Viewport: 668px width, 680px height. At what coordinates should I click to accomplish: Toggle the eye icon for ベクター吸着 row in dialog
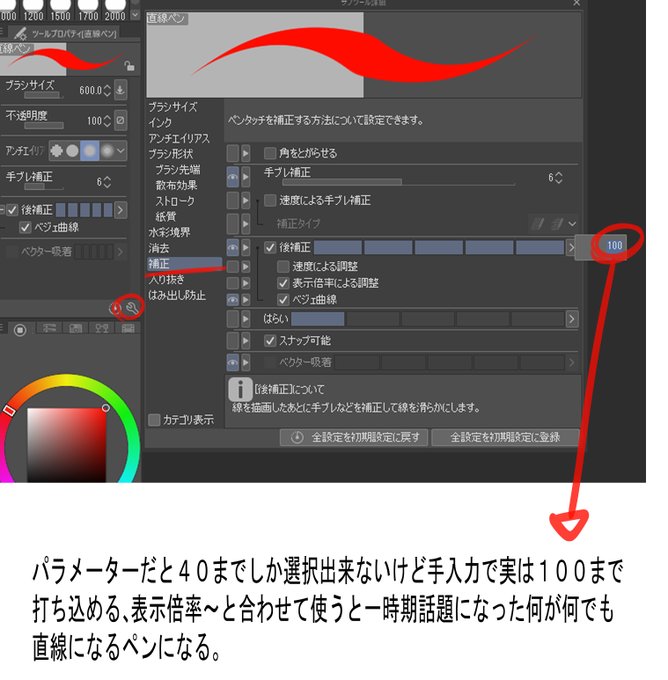(x=233, y=362)
